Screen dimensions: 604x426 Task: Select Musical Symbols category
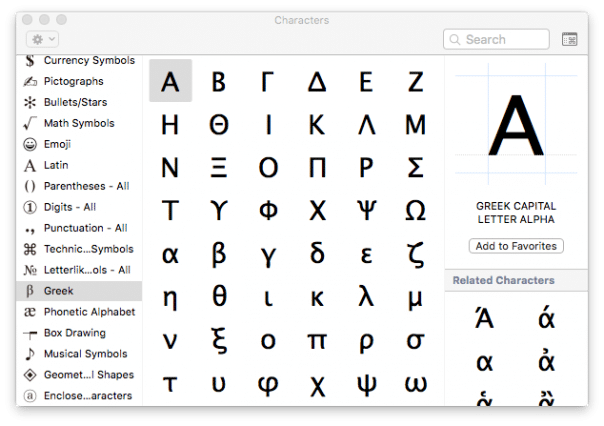coord(79,354)
